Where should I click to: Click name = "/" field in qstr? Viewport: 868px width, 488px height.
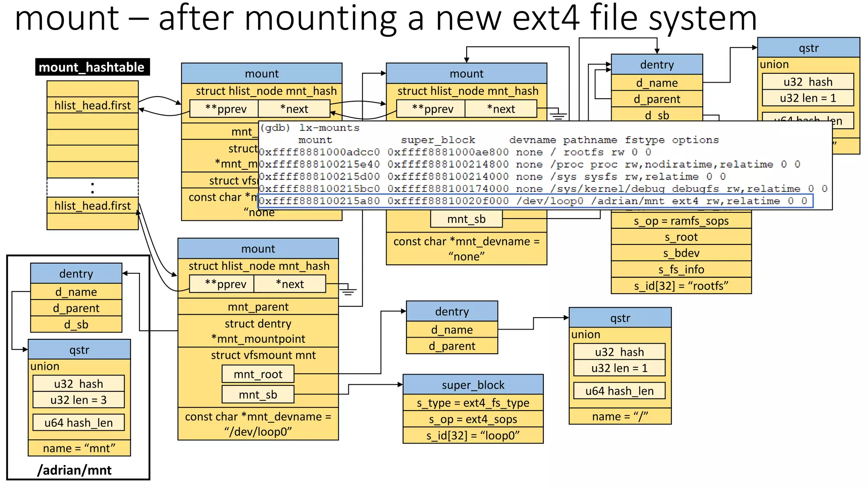pyautogui.click(x=620, y=416)
